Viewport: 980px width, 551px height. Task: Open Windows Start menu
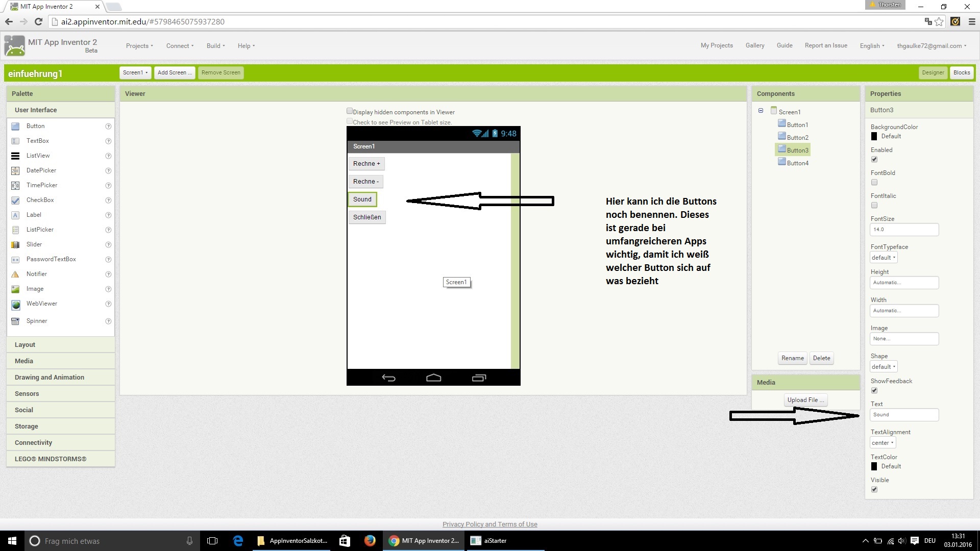coord(12,541)
